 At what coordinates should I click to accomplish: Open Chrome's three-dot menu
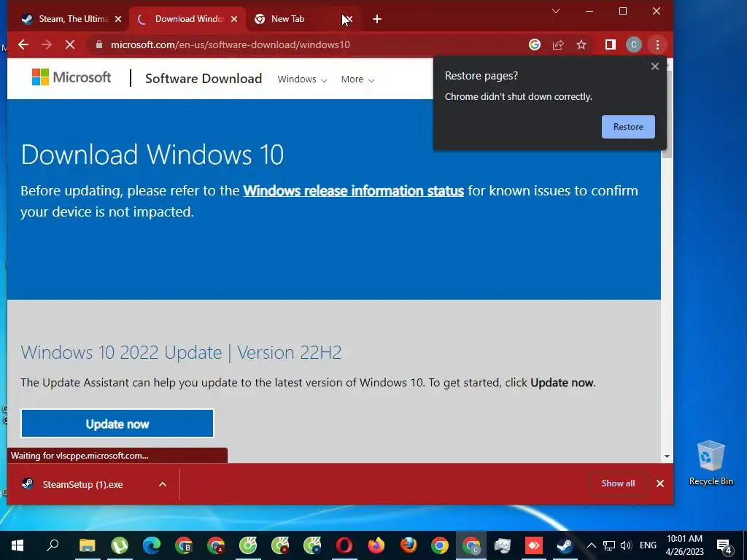coord(657,44)
